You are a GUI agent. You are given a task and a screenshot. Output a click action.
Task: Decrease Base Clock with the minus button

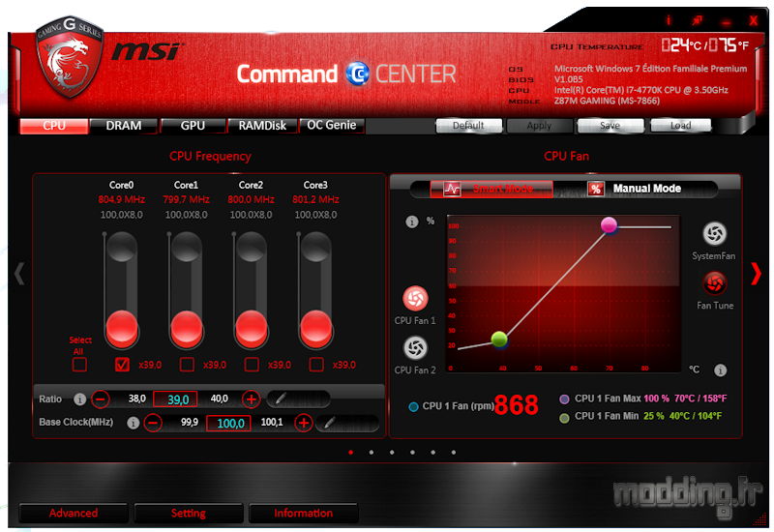pos(153,423)
